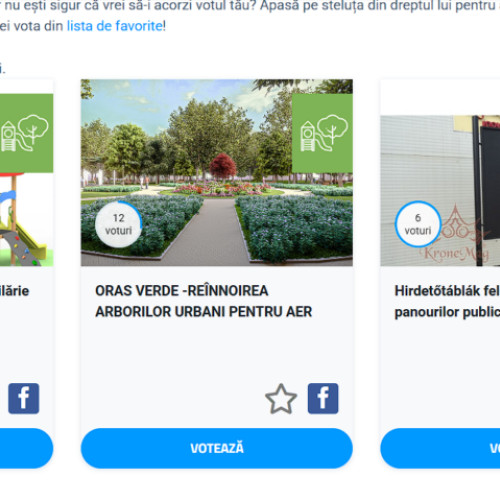
Task: Vote for the Hirdetőtáblák project
Action: pos(440,448)
